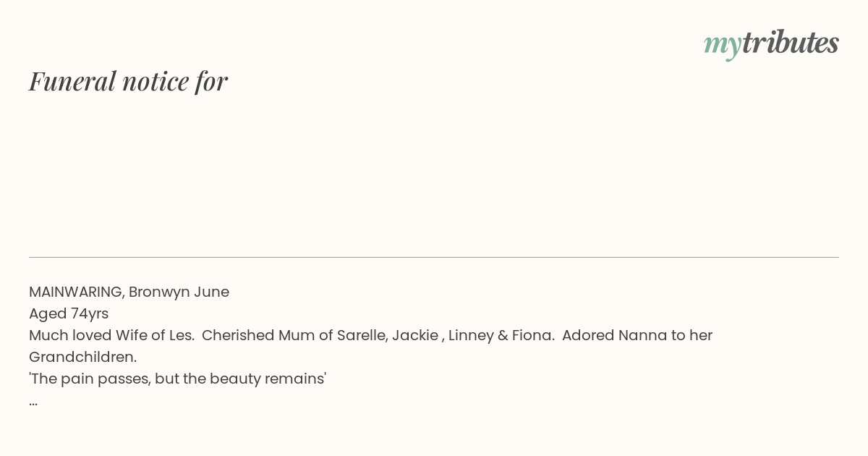Screen dimensions: 868x456
Task: Click the phrase "Much loved Wife"
Action: 84,335
